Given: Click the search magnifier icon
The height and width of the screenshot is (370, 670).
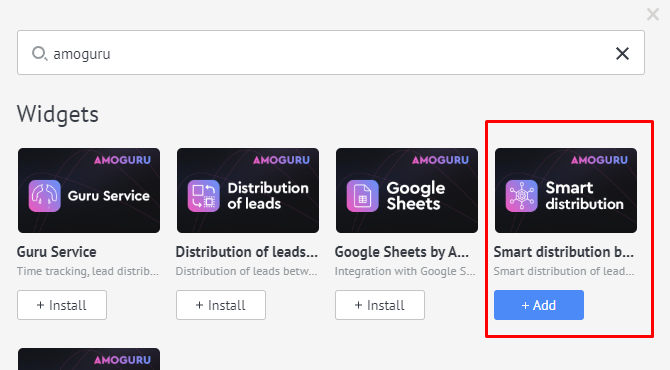Looking at the screenshot, I should pyautogui.click(x=39, y=53).
